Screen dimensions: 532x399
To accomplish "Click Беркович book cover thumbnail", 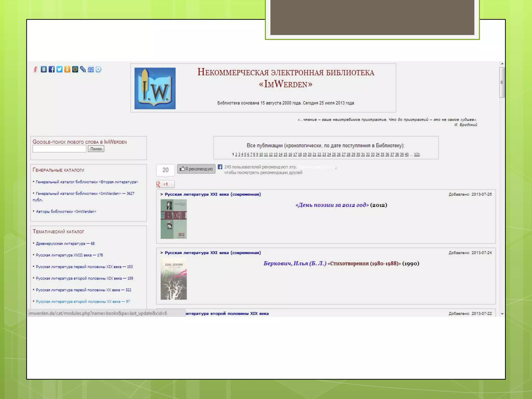I will (x=174, y=279).
